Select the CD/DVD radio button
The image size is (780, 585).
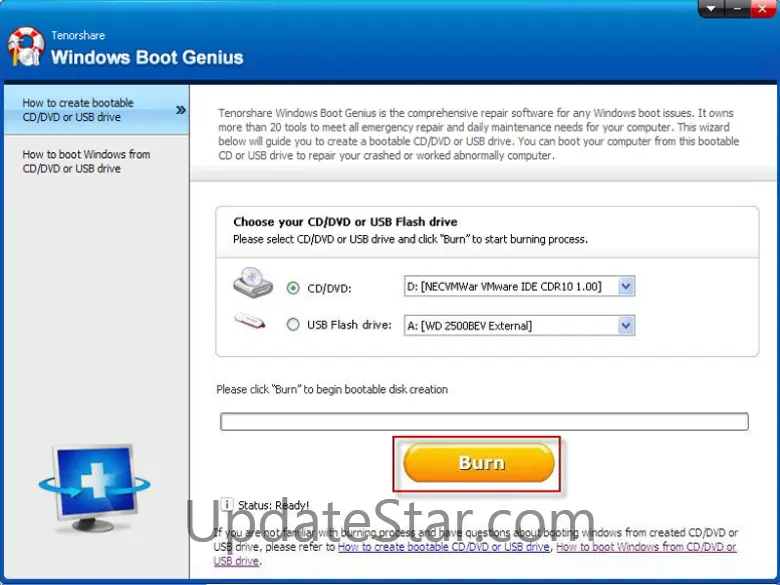click(x=293, y=288)
